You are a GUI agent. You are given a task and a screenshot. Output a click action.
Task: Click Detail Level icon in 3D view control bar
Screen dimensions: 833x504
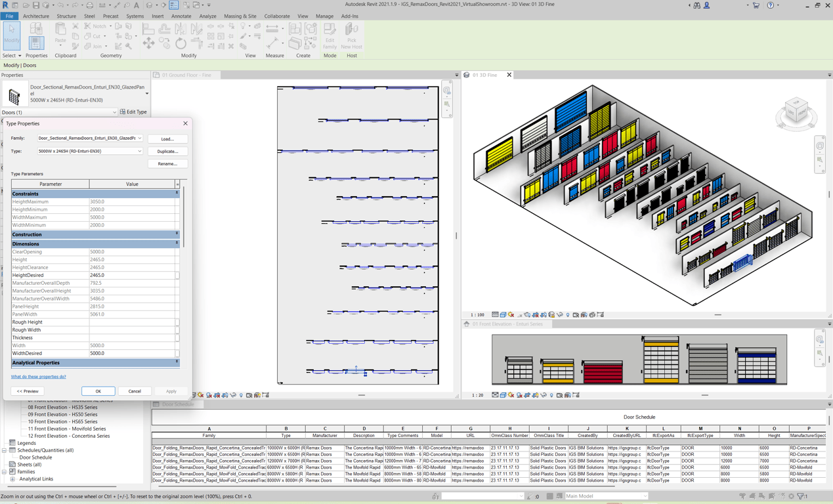click(x=496, y=315)
